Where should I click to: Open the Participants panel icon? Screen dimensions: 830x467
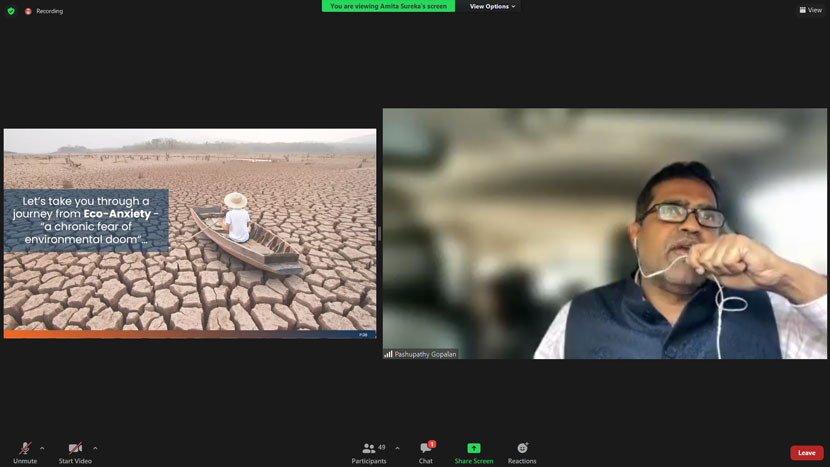click(369, 448)
